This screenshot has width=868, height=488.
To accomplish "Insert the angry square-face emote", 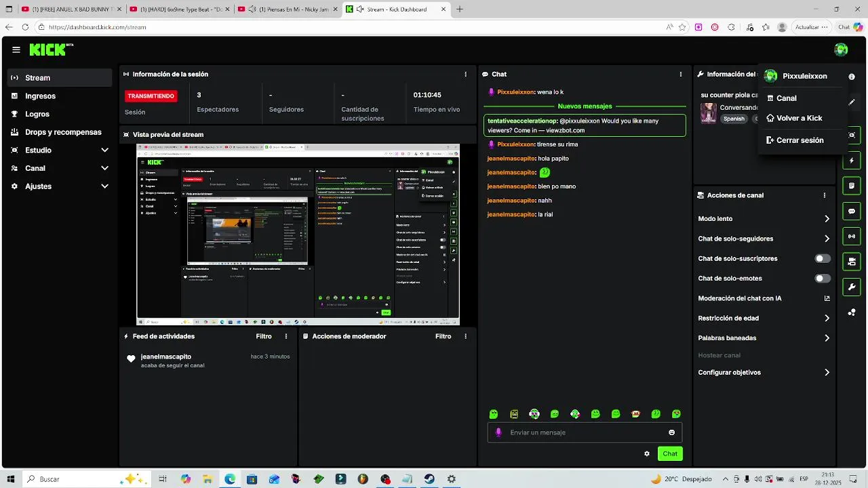I will tap(514, 413).
